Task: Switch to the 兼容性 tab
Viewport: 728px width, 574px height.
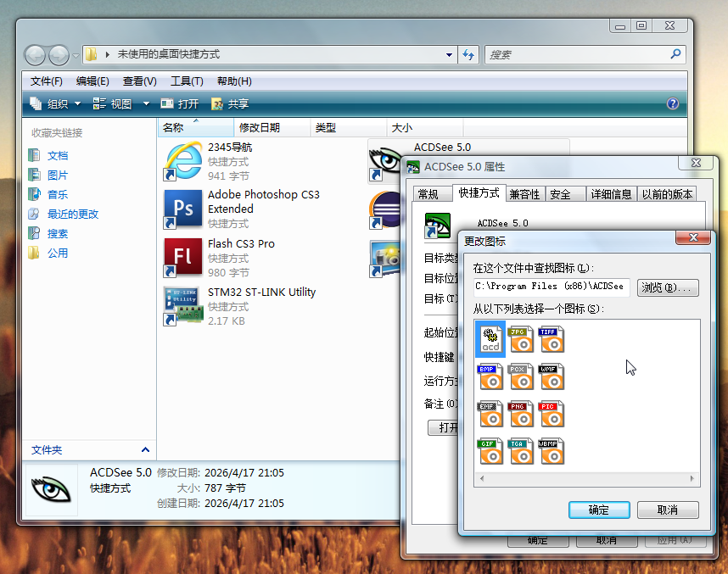Action: 524,194
